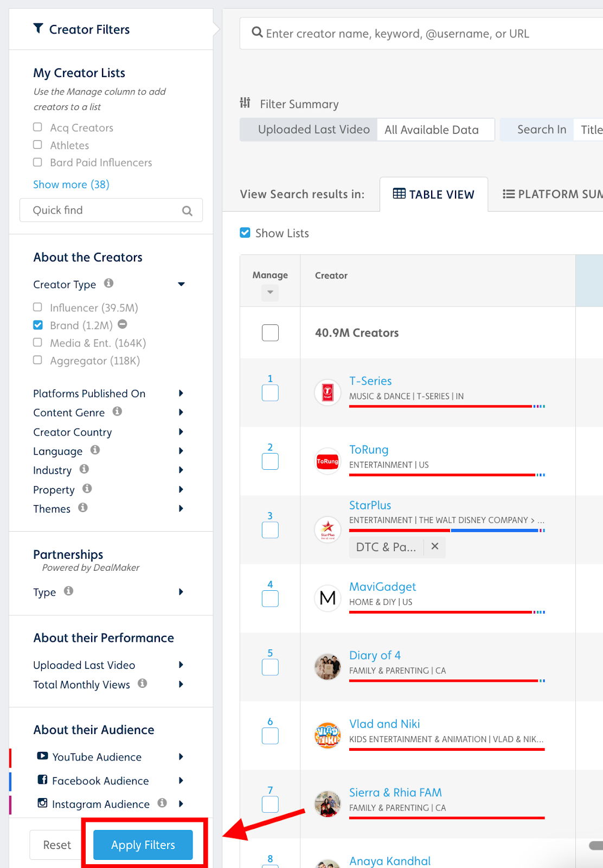Expand the YouTube Audience section
Viewport: 603px width, 868px height.
pos(181,757)
